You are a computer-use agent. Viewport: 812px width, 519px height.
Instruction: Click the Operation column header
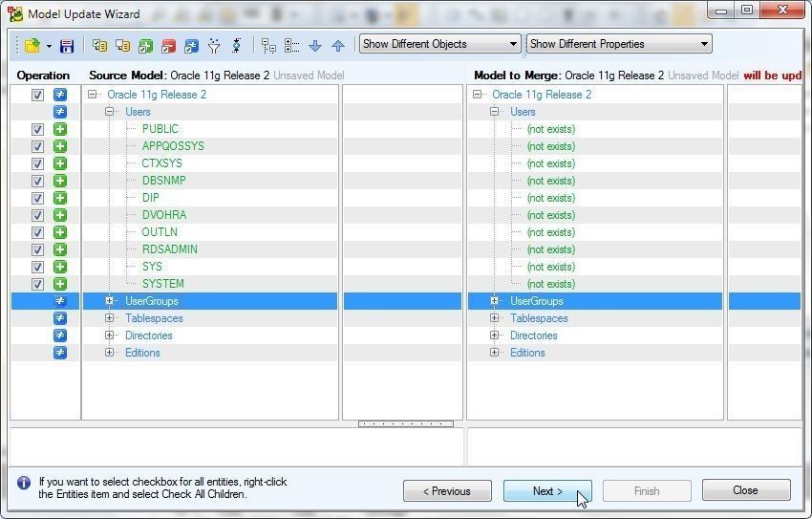43,76
